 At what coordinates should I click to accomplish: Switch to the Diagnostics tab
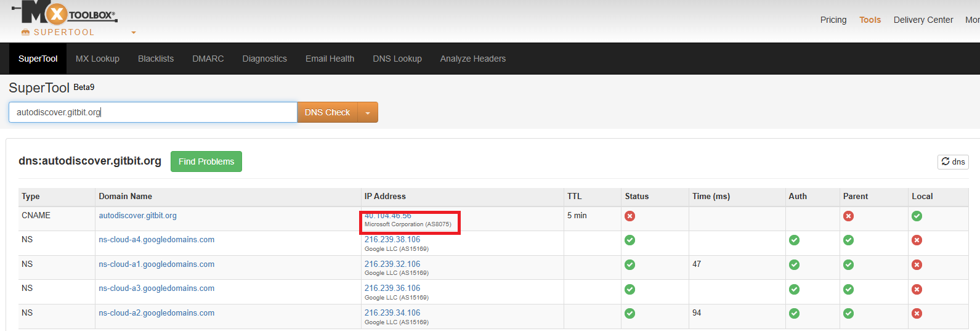265,59
